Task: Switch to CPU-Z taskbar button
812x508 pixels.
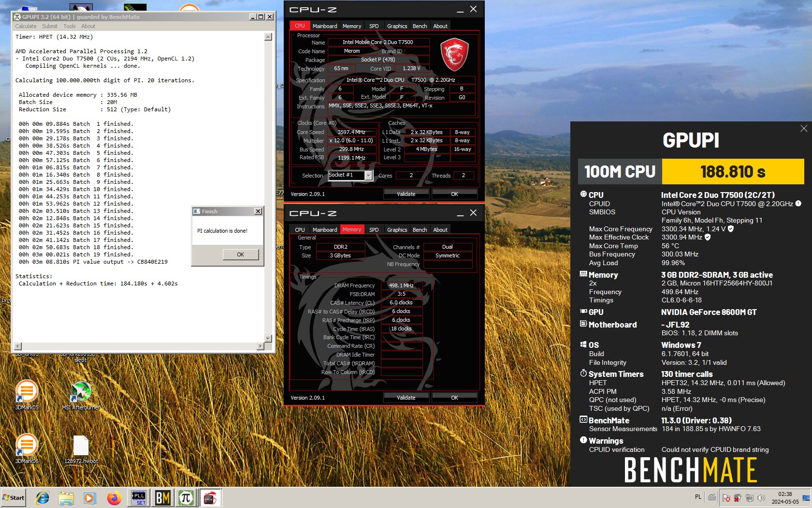Action: pos(210,498)
